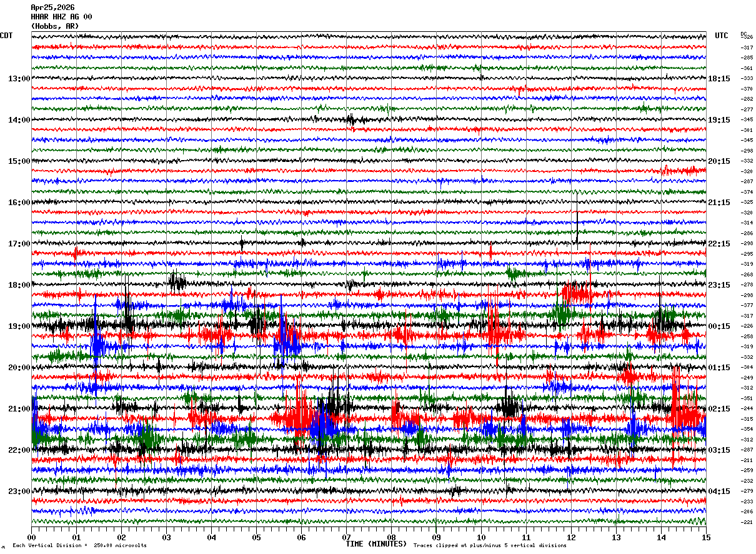Click the CDT time label '23:00'
The width and height of the screenshot is (756, 554).
[19, 491]
